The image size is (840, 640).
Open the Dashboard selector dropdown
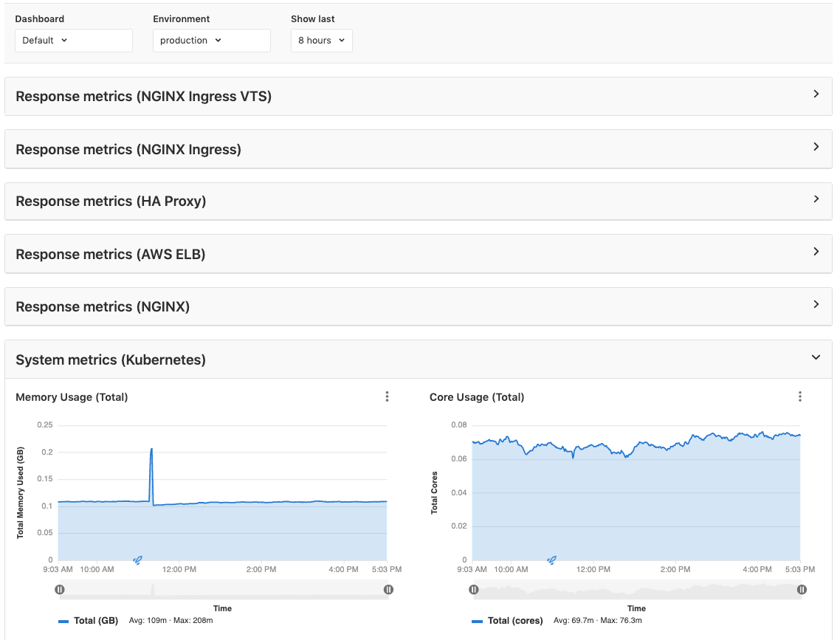[x=73, y=41]
